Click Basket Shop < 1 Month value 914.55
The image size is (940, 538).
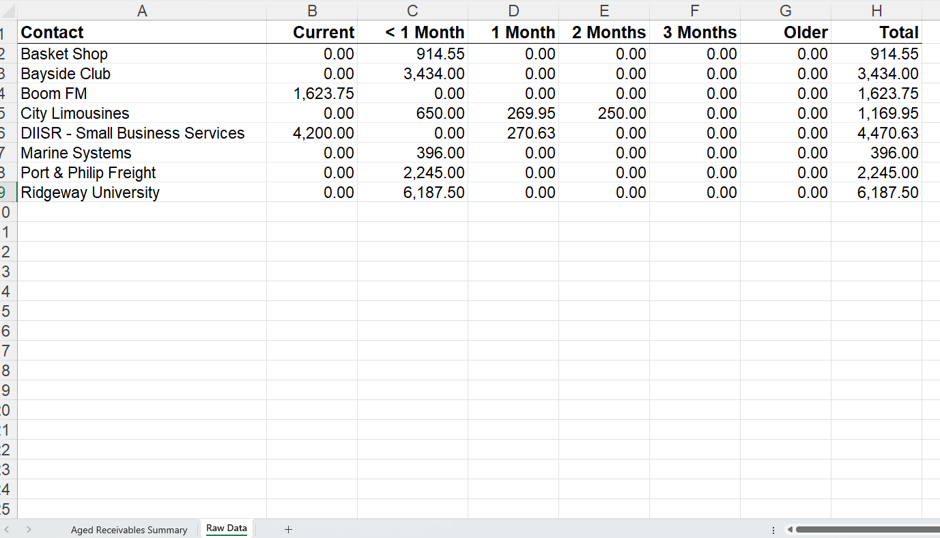(x=412, y=54)
